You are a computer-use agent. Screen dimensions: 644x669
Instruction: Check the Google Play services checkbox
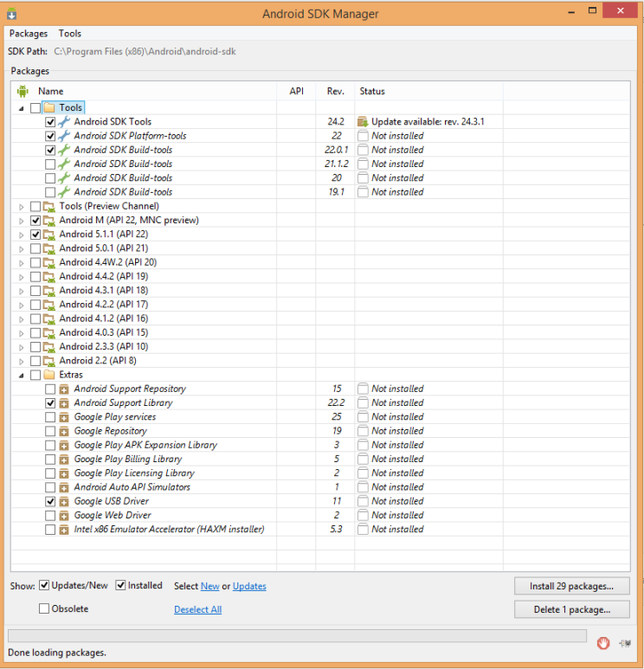[x=50, y=417]
